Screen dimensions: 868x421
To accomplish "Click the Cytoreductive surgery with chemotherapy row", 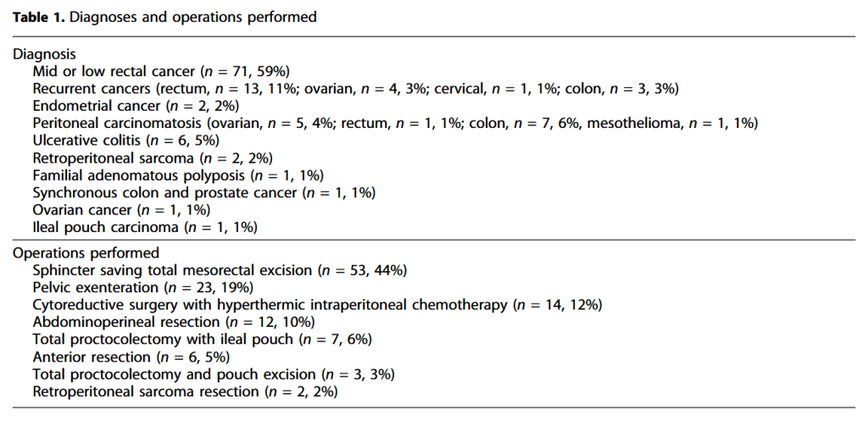I will point(317,304).
